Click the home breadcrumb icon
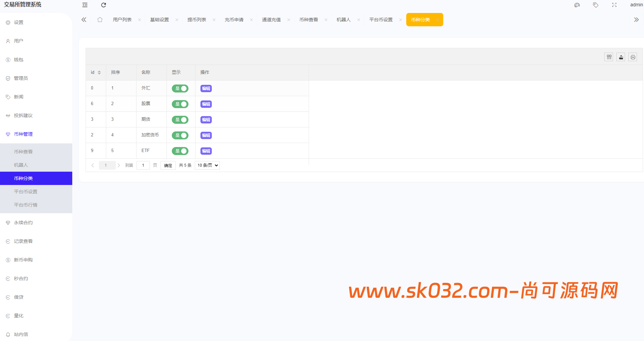Image resolution: width=644 pixels, height=341 pixels. coord(100,20)
